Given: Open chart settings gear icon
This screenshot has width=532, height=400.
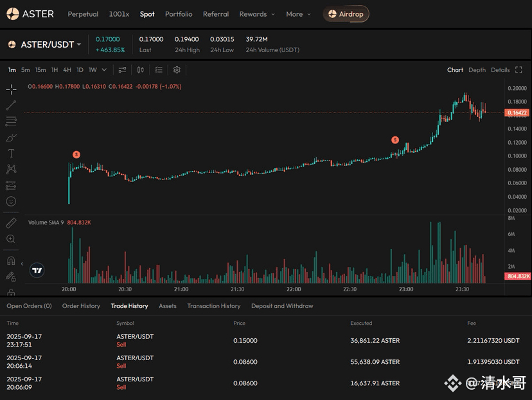Looking at the screenshot, I should coord(177,70).
